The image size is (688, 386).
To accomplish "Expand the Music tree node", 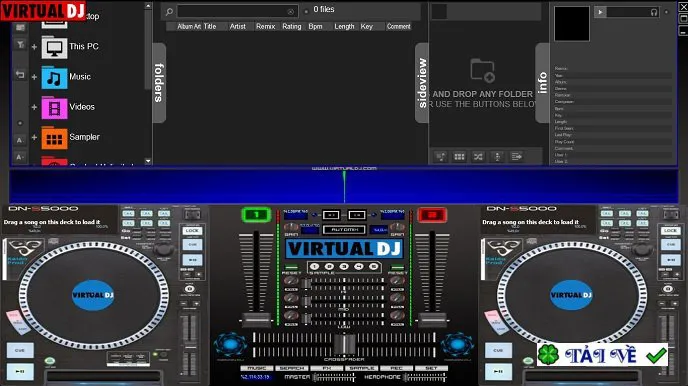I will pos(34,77).
